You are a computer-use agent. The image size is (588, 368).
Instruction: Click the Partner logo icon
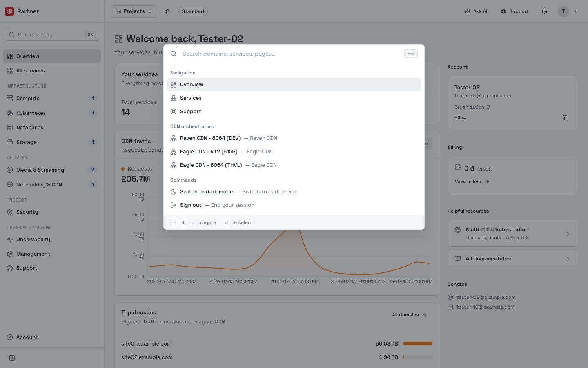pos(9,11)
